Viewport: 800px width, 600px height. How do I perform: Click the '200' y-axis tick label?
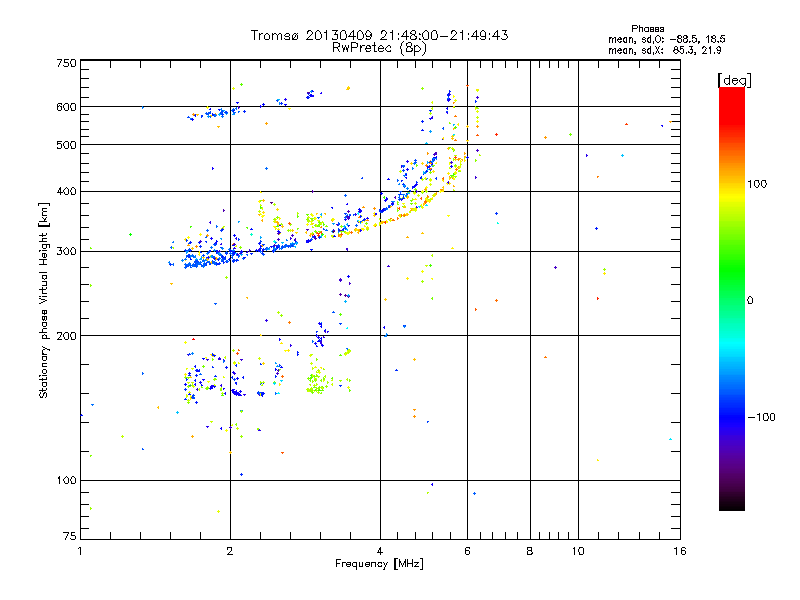[x=66, y=336]
